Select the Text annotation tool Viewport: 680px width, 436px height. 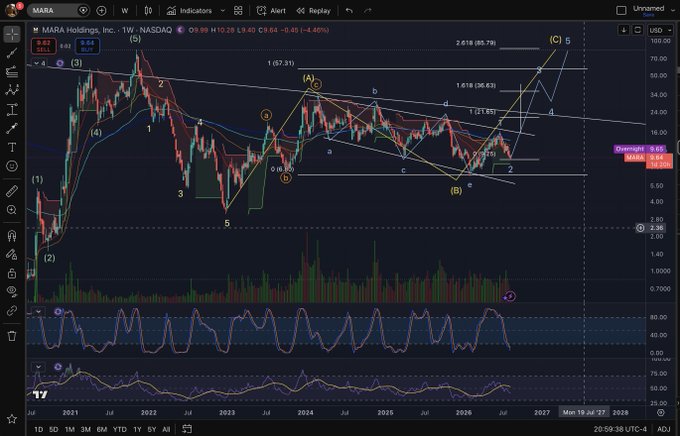(12, 148)
